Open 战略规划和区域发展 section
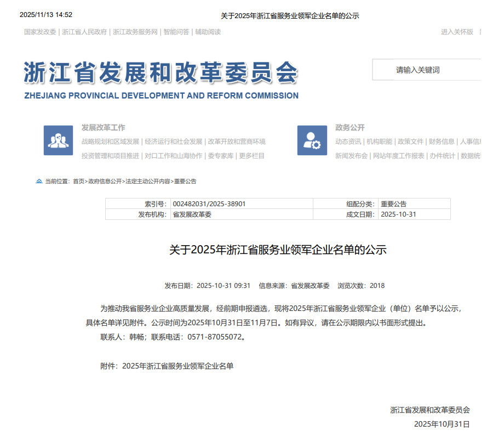This screenshot has width=504, height=442. coord(110,141)
